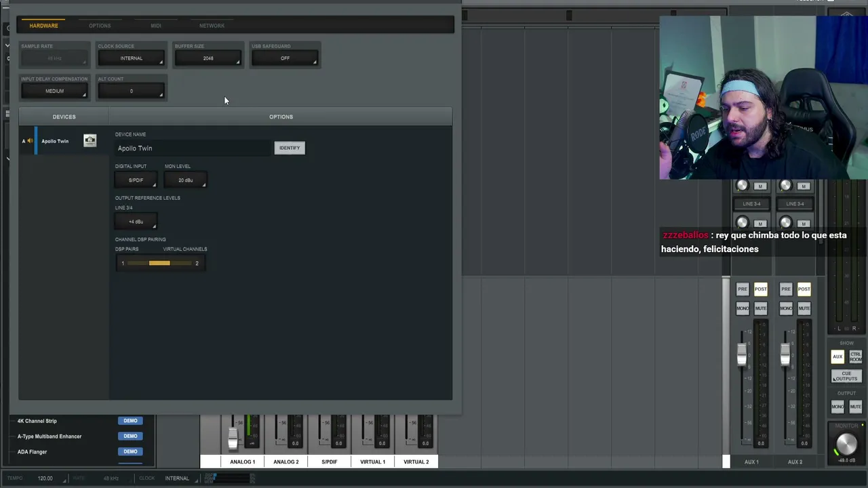Toggle MONO on the AUX 2 channel

pyautogui.click(x=786, y=308)
